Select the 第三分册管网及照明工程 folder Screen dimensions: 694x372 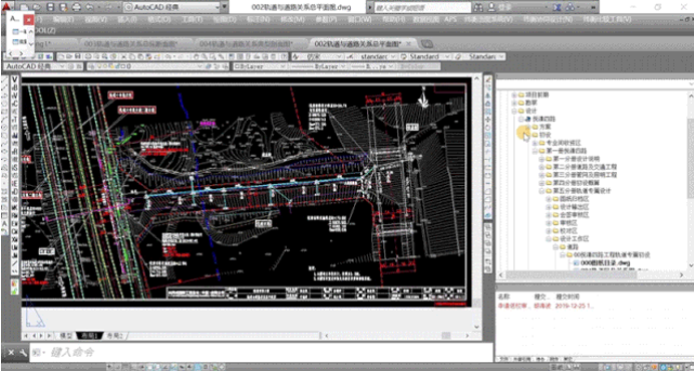click(x=585, y=175)
